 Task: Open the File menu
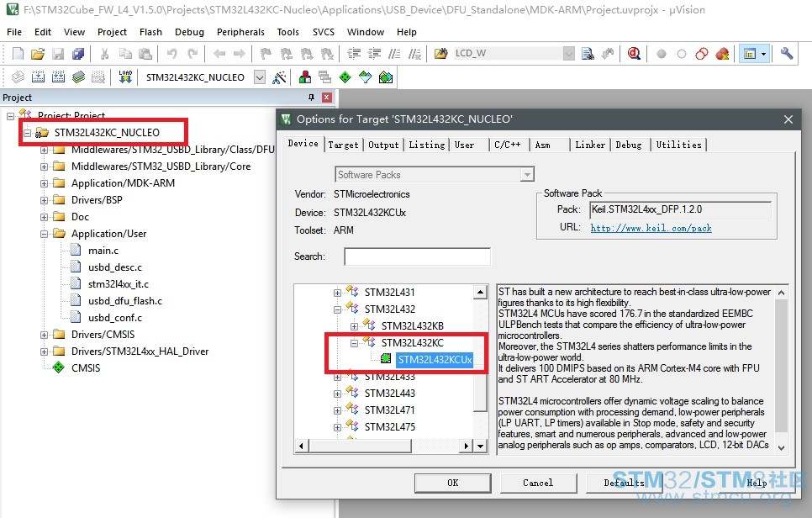[x=14, y=32]
